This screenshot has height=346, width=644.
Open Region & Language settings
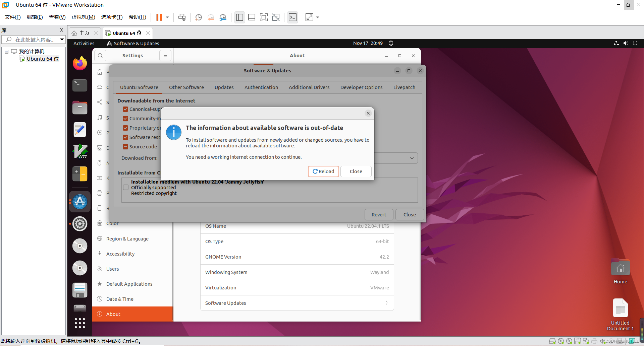click(x=132, y=239)
